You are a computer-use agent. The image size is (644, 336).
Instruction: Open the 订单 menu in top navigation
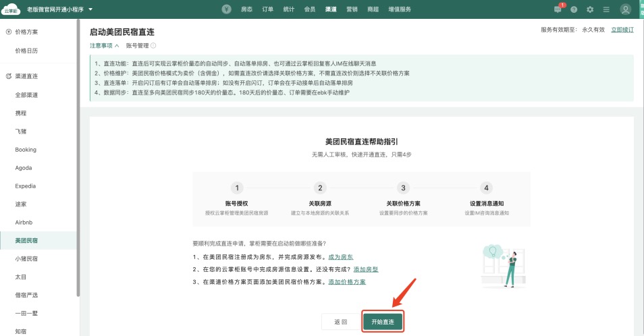[268, 9]
